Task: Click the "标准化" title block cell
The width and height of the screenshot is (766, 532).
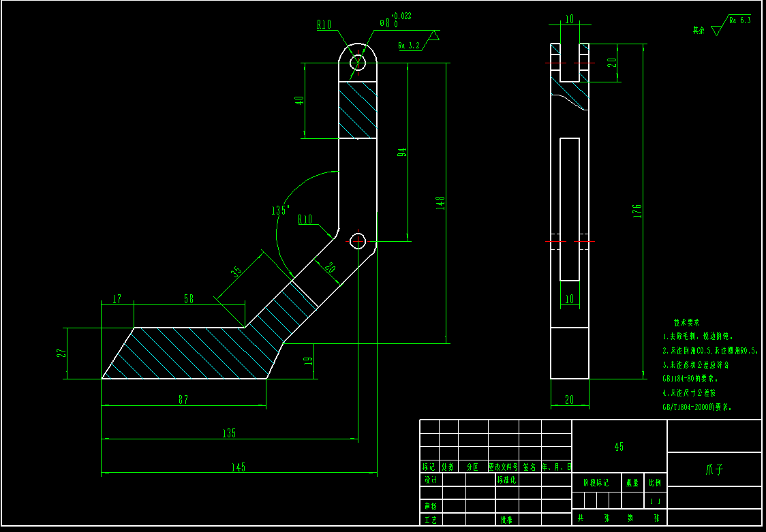Action: click(x=506, y=480)
